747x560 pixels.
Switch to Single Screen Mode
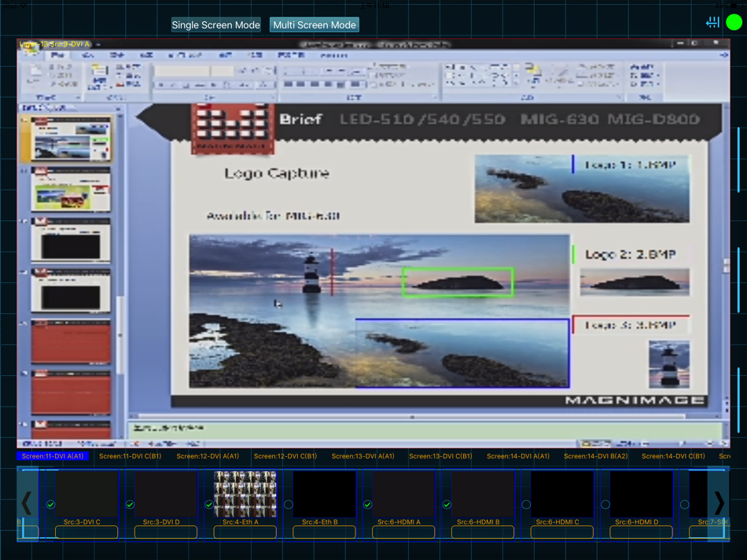tap(215, 25)
